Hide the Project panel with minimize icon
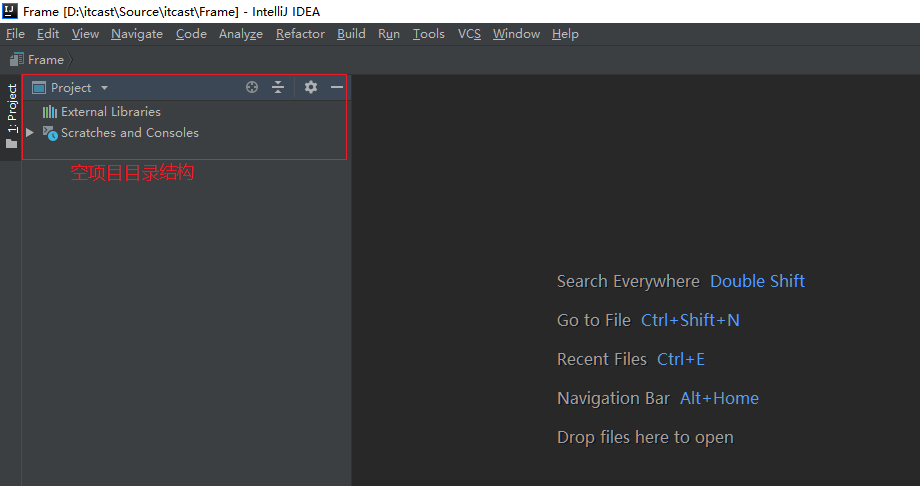This screenshot has height=486, width=920. 337,88
